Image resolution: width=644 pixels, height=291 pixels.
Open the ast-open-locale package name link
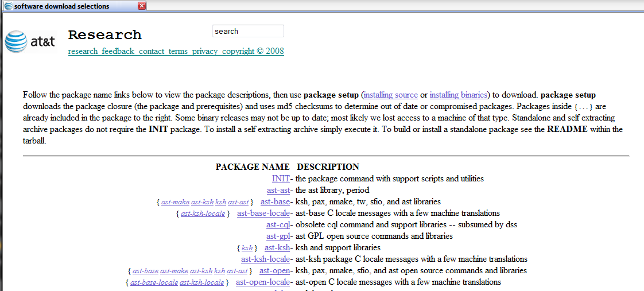tap(263, 282)
